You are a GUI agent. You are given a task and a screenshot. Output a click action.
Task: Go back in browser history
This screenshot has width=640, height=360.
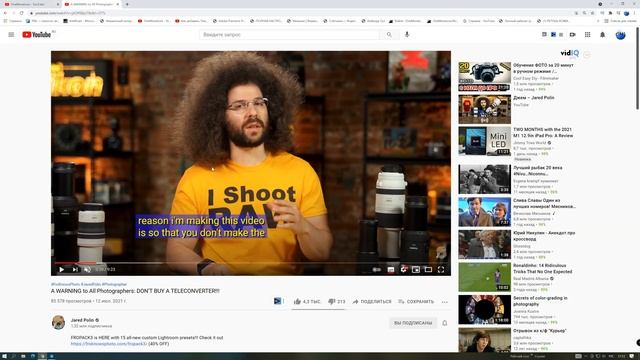click(x=5, y=13)
